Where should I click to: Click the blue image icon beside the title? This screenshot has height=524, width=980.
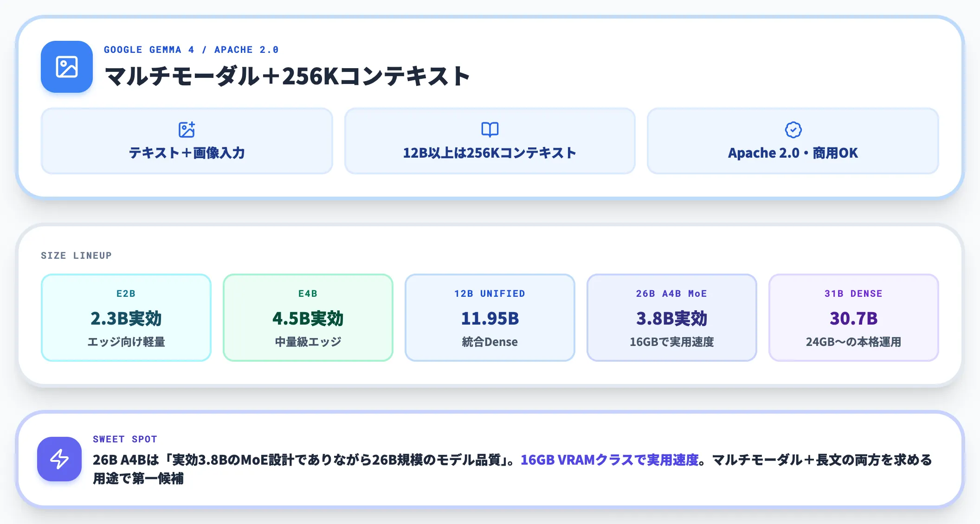point(67,67)
